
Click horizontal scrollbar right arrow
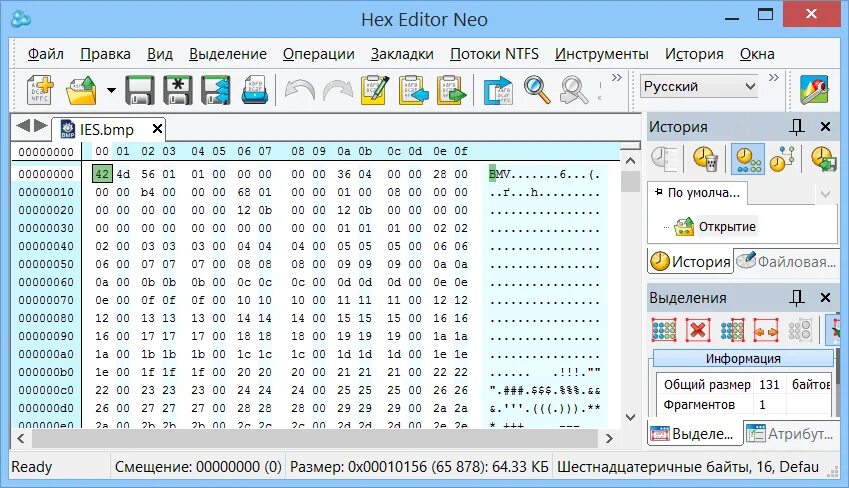pos(609,438)
